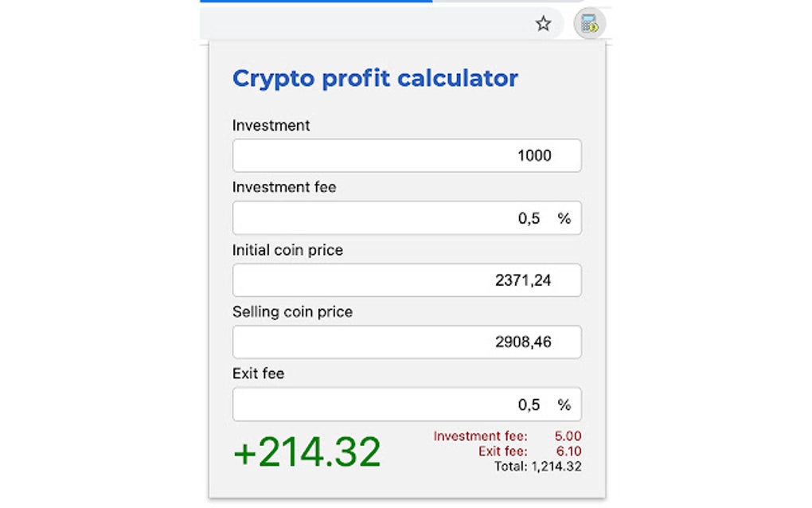Click the Investment fee label
The height and width of the screenshot is (508, 812).
click(x=283, y=187)
